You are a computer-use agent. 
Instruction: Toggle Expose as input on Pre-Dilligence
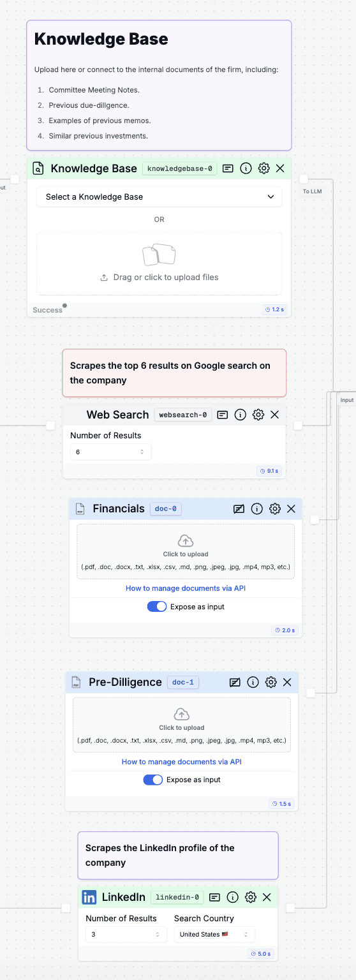(153, 780)
